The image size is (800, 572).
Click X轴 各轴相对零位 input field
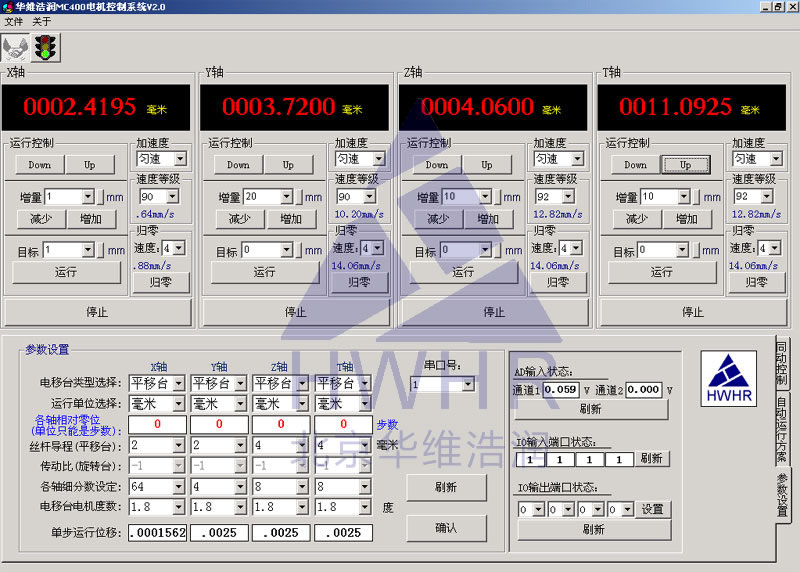click(x=158, y=424)
